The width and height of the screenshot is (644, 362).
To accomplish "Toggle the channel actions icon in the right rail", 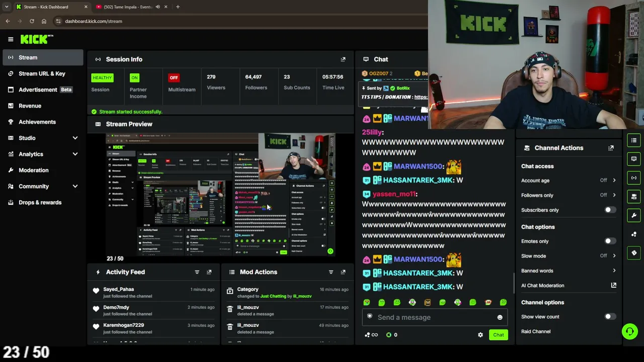I will click(x=634, y=197).
